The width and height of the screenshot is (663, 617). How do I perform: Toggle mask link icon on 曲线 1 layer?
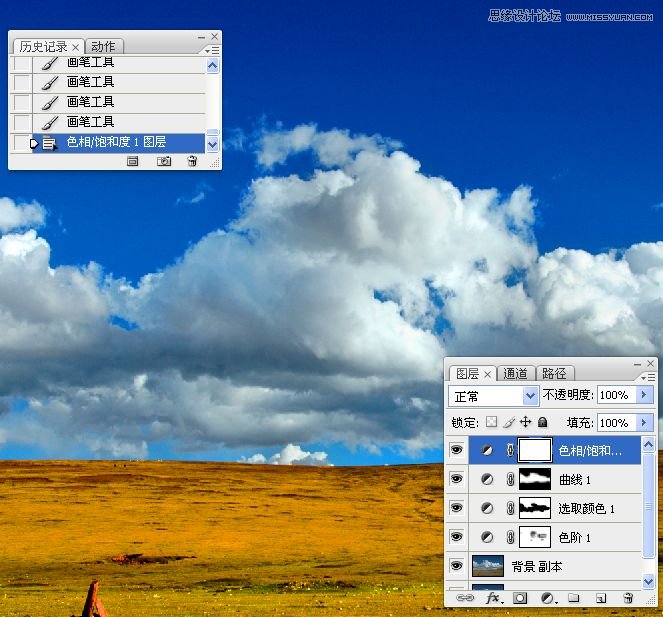pos(510,479)
